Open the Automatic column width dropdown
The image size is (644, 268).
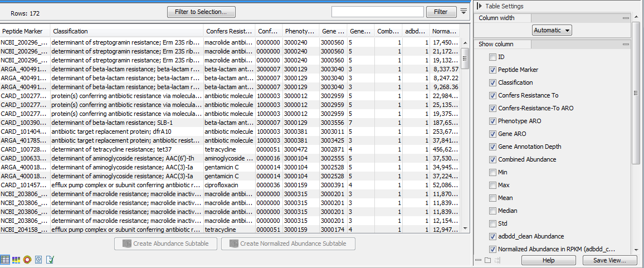pos(552,31)
